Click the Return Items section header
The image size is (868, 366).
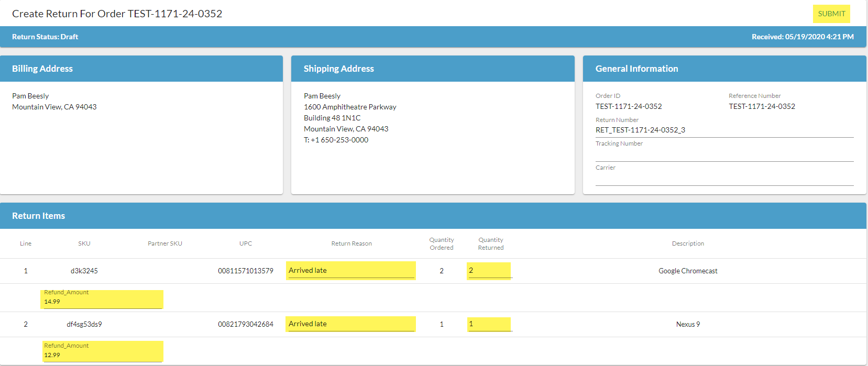point(39,216)
